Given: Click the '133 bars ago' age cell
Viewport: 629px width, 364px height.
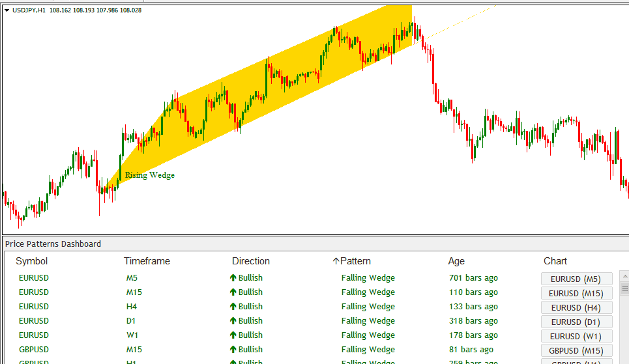Looking at the screenshot, I should click(473, 307).
